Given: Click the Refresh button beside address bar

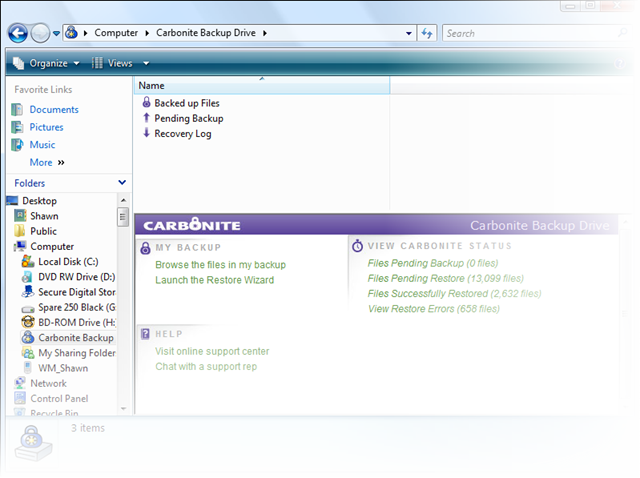Looking at the screenshot, I should pos(427,33).
